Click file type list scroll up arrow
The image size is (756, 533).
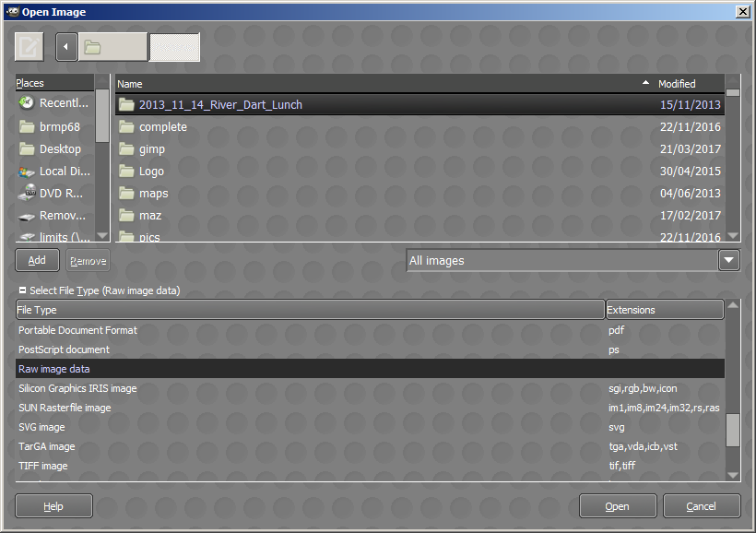[733, 305]
